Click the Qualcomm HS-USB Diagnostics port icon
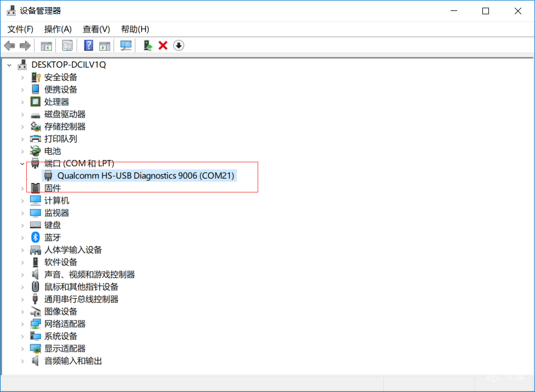The image size is (535, 392). coord(48,175)
